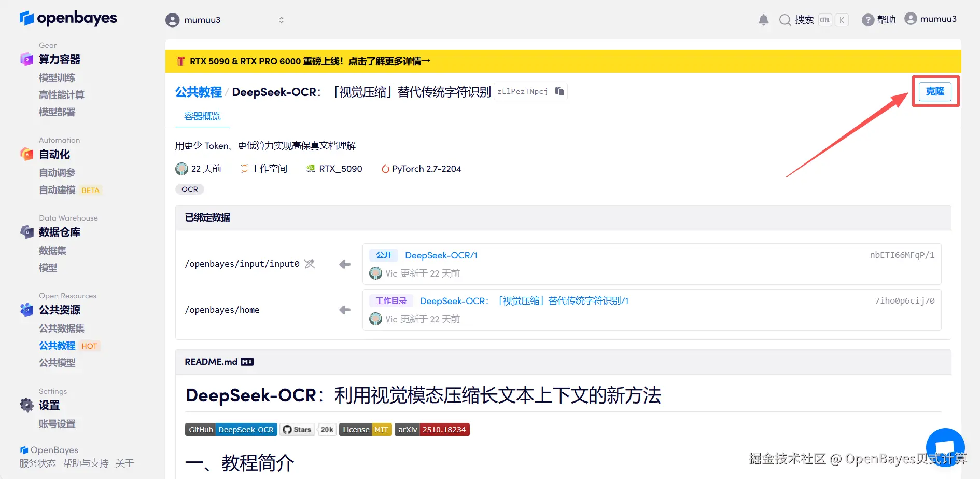This screenshot has height=479, width=980.
Task: Click the 设置 gear icon
Action: coord(26,405)
